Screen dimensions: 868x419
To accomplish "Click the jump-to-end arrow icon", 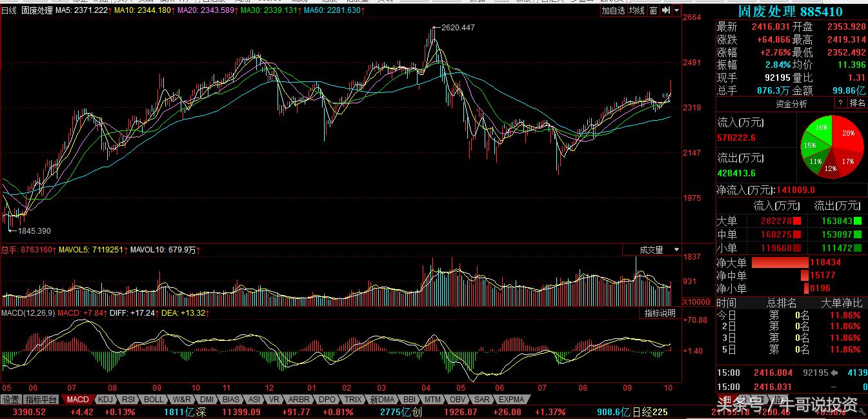I will [x=665, y=10].
